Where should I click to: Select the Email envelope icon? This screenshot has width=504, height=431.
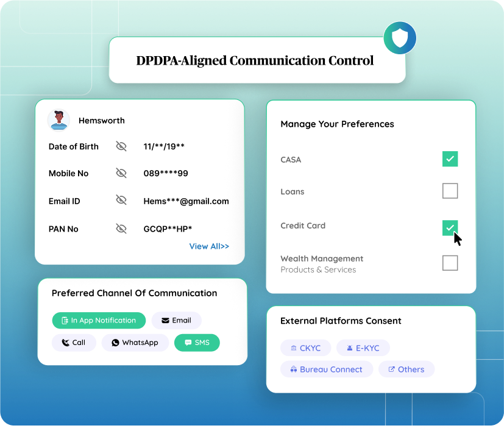pyautogui.click(x=164, y=320)
